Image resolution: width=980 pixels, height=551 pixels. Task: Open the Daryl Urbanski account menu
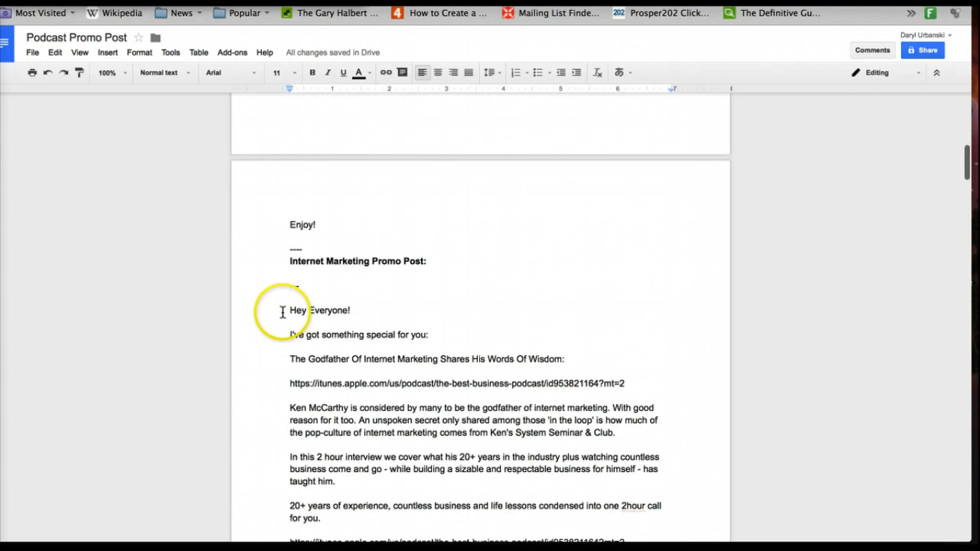pyautogui.click(x=926, y=35)
